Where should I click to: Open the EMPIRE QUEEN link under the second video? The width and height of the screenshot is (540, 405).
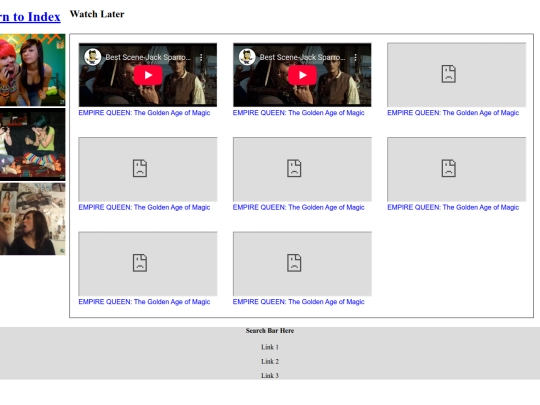tap(299, 113)
